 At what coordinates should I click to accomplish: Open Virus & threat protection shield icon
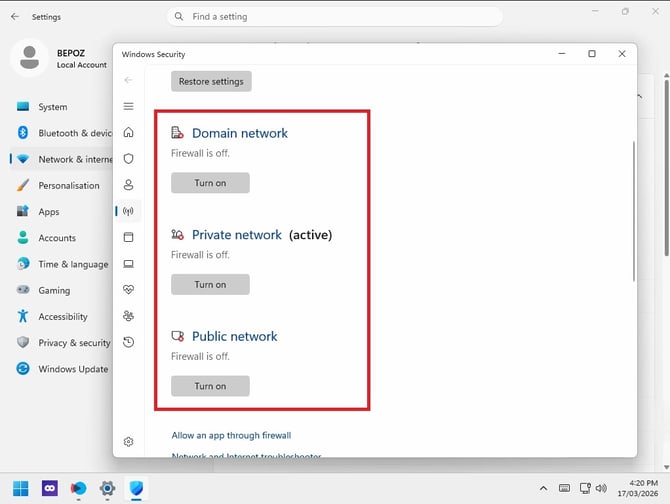128,159
